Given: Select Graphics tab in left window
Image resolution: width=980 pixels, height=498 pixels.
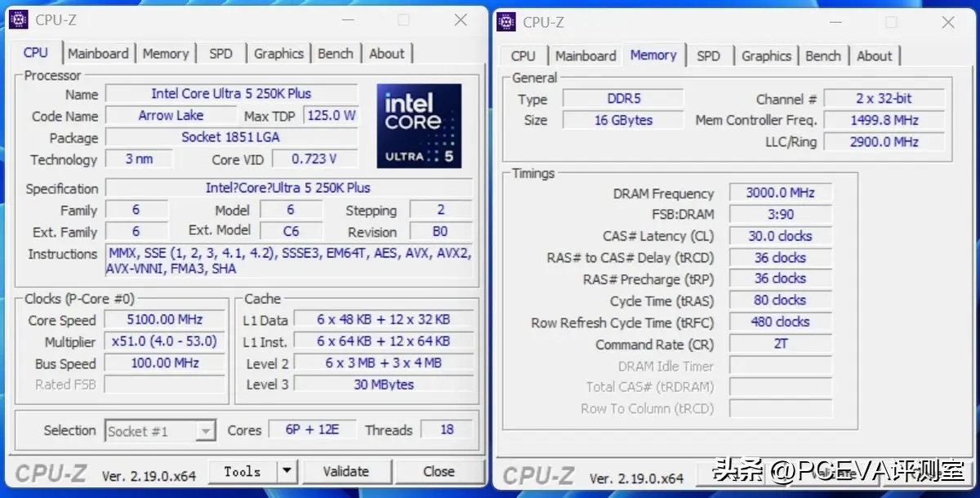Looking at the screenshot, I should tap(278, 53).
